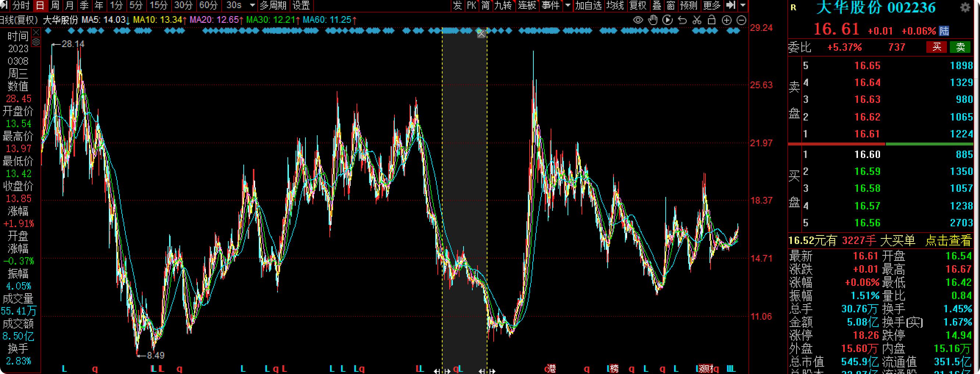This screenshot has width=980, height=374.
Task: Zoom in with the plus circle icon
Action: [x=727, y=20]
